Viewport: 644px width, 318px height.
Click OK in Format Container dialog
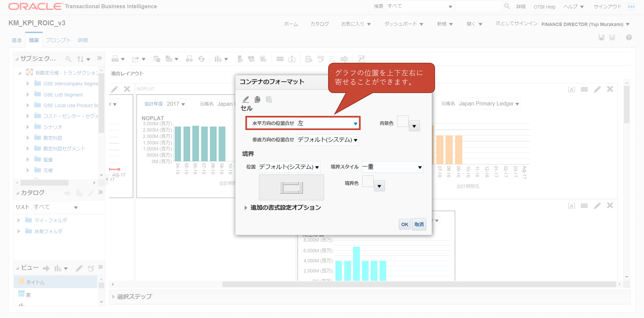(x=405, y=224)
